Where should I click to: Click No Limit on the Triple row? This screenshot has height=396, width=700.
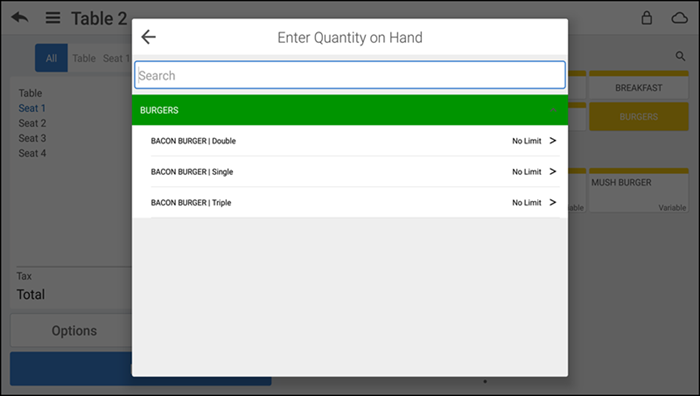(527, 203)
